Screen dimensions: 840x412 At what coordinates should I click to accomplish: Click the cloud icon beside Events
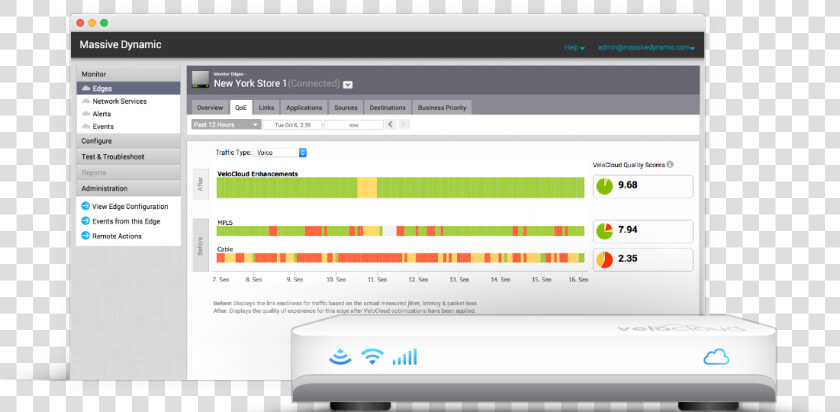point(86,127)
